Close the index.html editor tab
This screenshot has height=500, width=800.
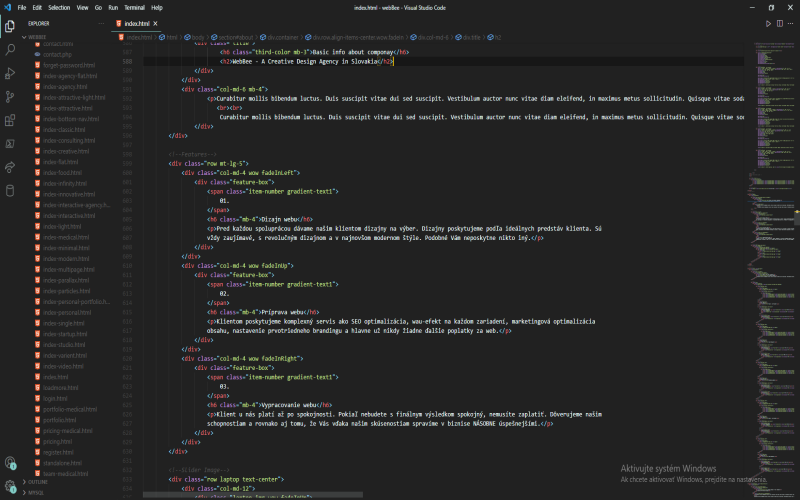pos(156,23)
